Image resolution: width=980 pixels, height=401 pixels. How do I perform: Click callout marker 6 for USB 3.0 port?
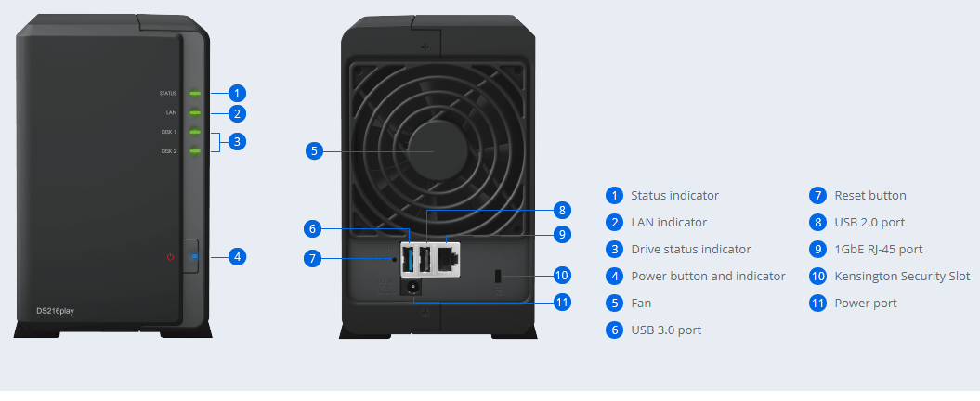point(313,229)
